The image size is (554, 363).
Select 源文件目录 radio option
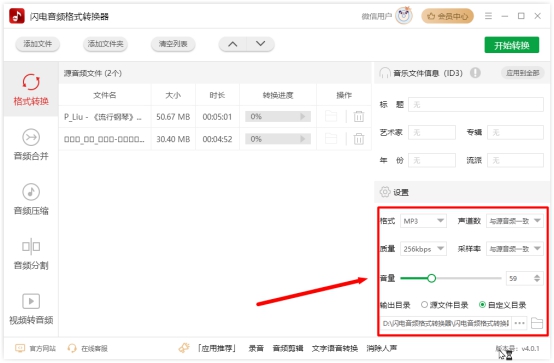pos(444,305)
